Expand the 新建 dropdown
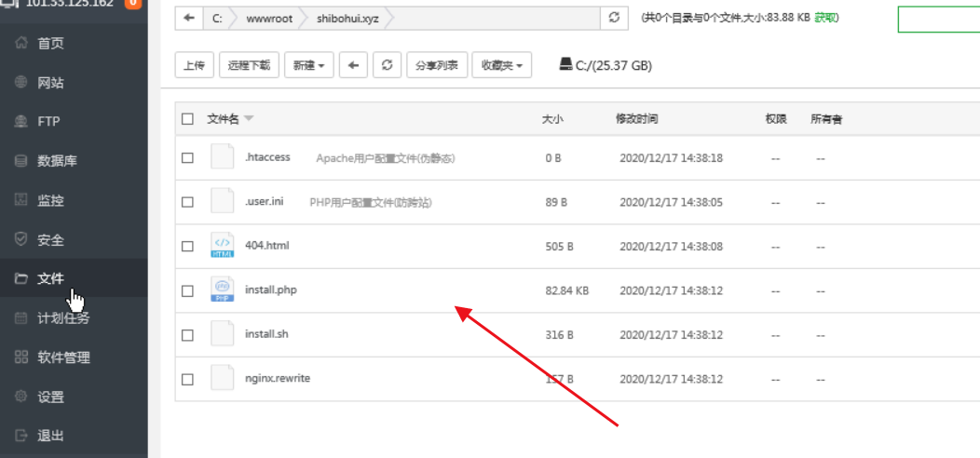 tap(308, 65)
